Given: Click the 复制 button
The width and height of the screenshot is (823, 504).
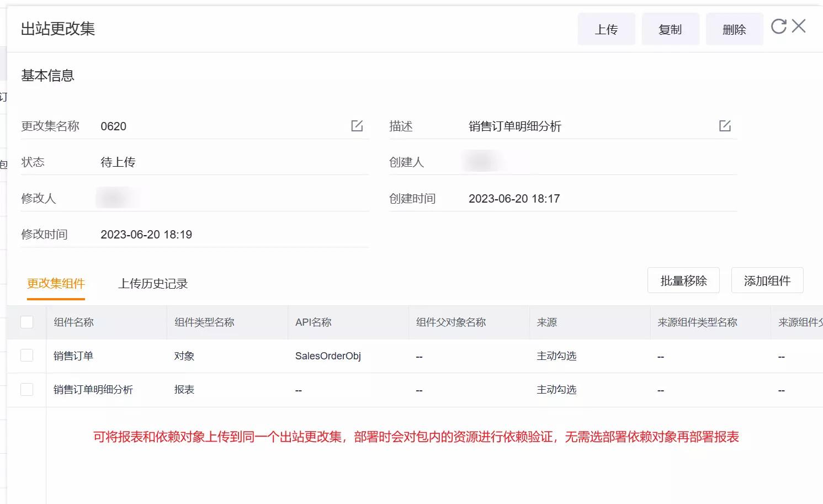Looking at the screenshot, I should click(x=670, y=29).
